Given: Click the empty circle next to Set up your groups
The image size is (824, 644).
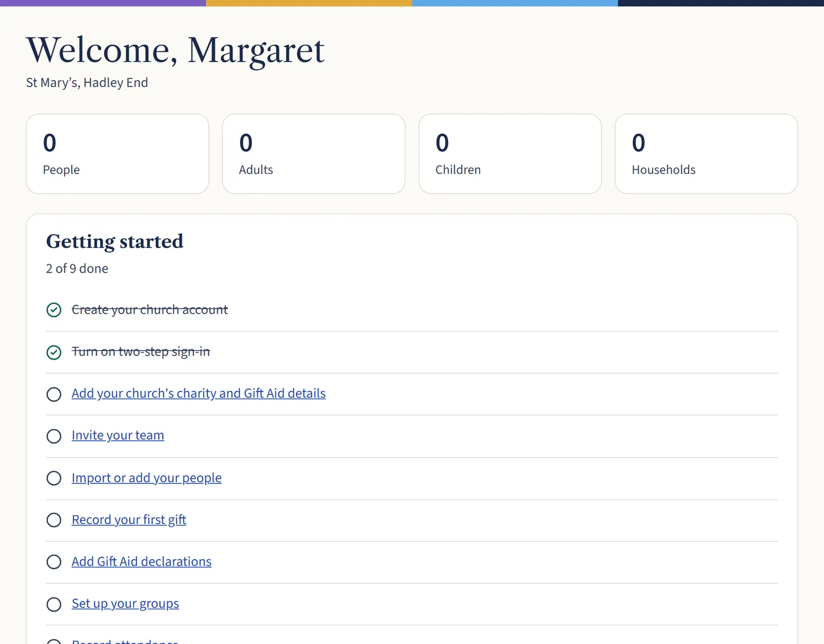Looking at the screenshot, I should (54, 604).
